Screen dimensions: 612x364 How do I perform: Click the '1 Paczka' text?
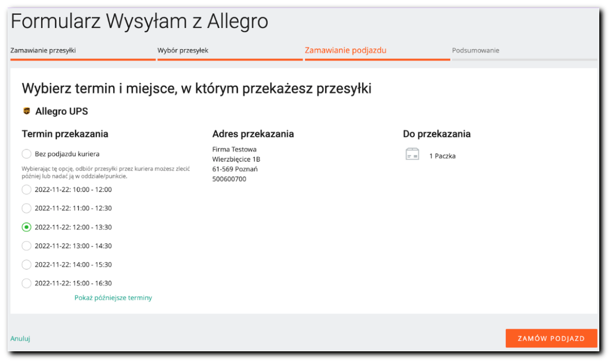[x=442, y=156]
